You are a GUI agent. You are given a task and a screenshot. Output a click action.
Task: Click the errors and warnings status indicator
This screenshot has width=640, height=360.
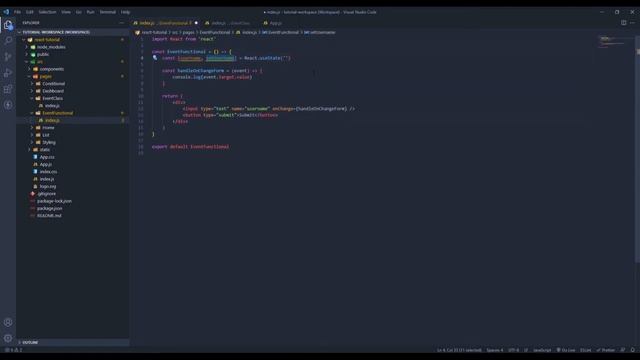click(x=13, y=350)
